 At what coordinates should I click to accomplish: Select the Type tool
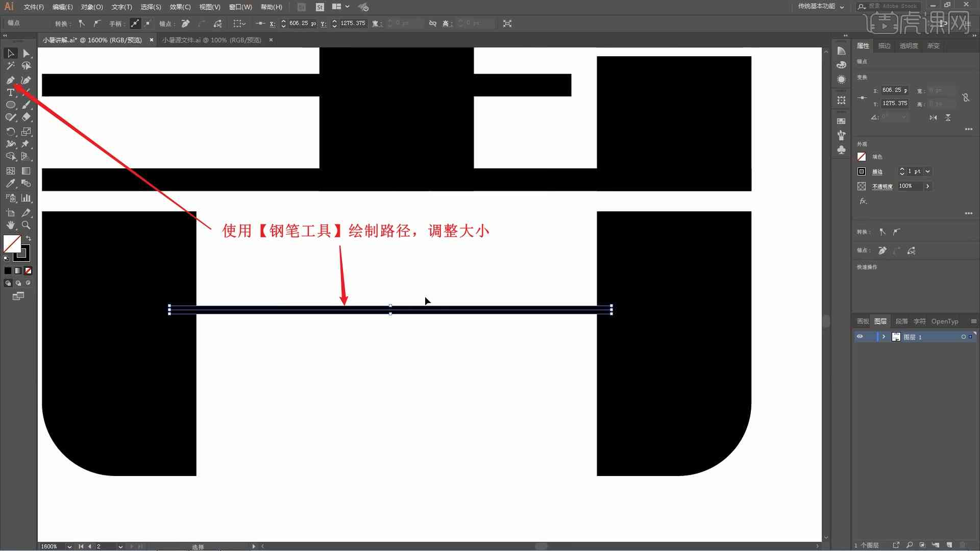coord(10,92)
